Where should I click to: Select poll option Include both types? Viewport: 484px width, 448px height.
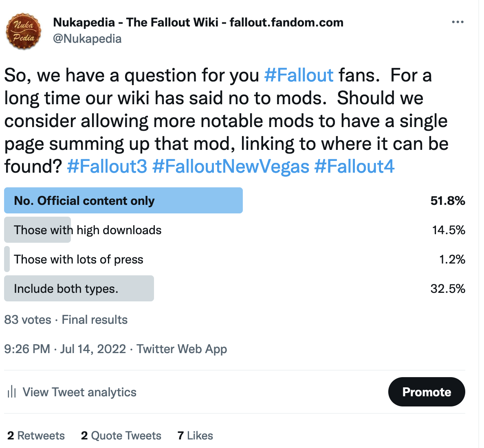coord(66,289)
